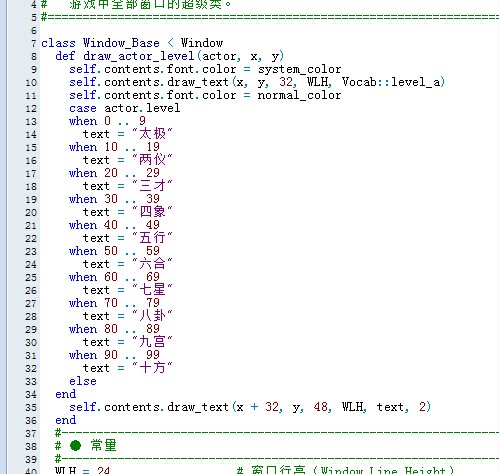Click the 'end' keyword on line 36
The width and height of the screenshot is (499, 474).
tap(66, 420)
